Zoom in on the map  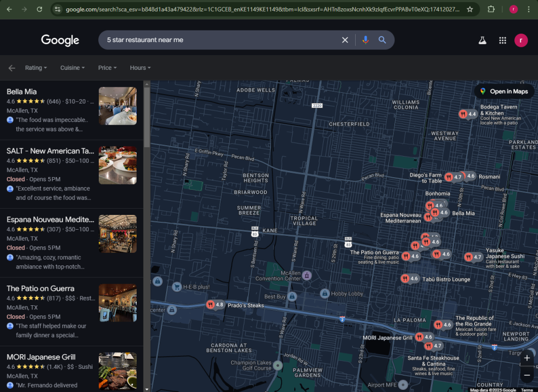pyautogui.click(x=527, y=358)
